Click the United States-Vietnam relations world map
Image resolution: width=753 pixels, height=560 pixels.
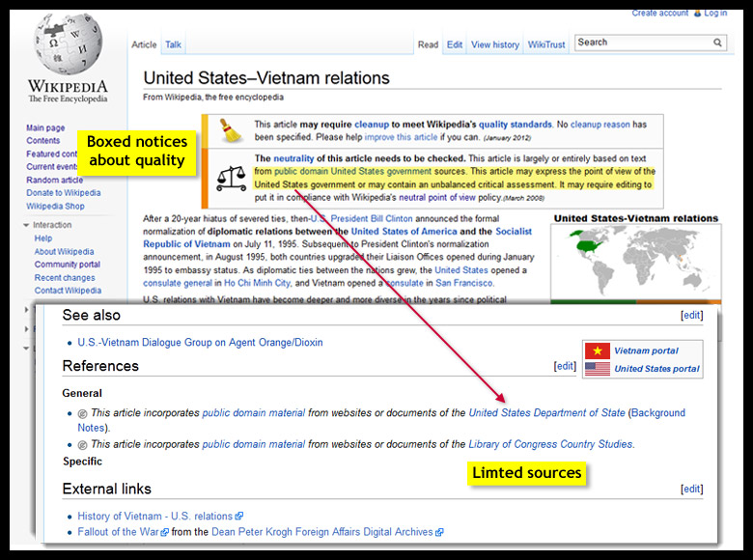pos(635,262)
